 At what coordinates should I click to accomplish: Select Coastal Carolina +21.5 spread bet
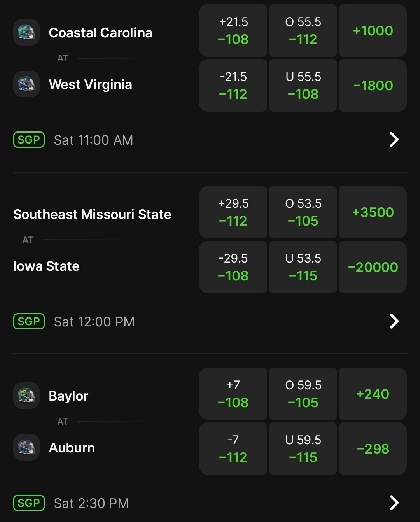(x=233, y=31)
